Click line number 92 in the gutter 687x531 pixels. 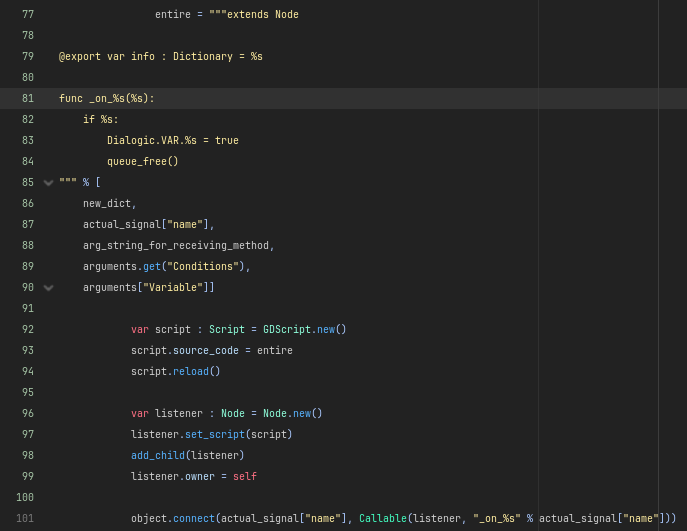pos(28,329)
